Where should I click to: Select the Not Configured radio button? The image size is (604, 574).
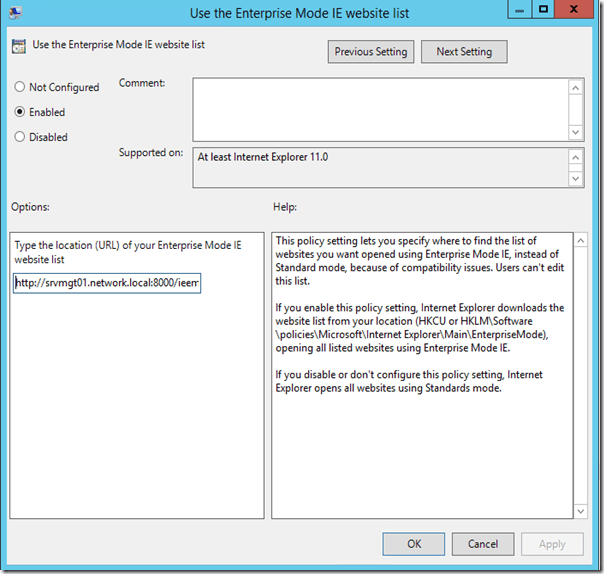[x=20, y=88]
